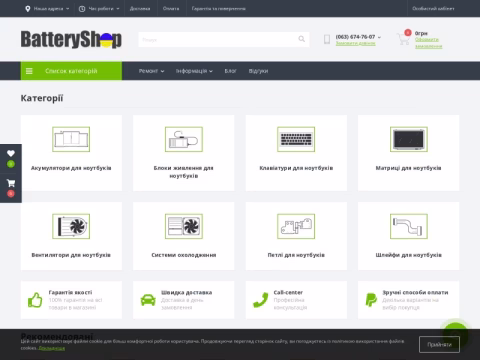The image size is (480, 360).
Task: Open 'Особистий кабінет' account link
Action: [x=433, y=9]
